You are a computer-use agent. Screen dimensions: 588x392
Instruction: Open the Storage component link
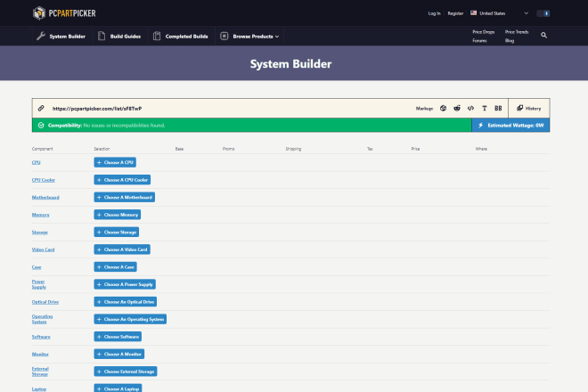pos(40,233)
